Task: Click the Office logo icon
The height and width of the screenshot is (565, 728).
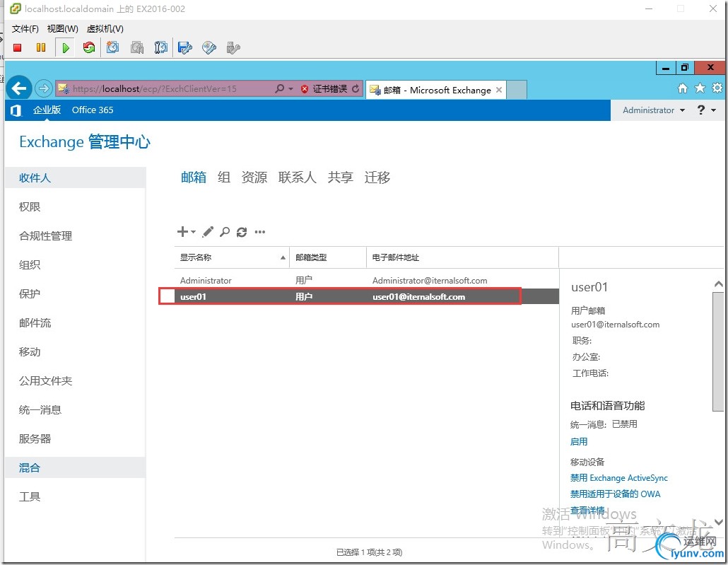Action: [x=16, y=110]
